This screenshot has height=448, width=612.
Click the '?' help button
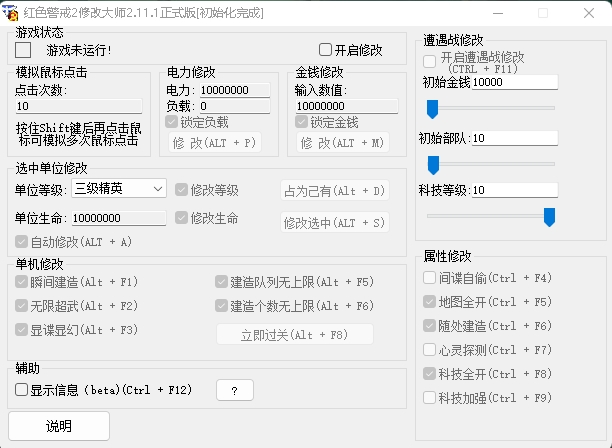pos(234,390)
